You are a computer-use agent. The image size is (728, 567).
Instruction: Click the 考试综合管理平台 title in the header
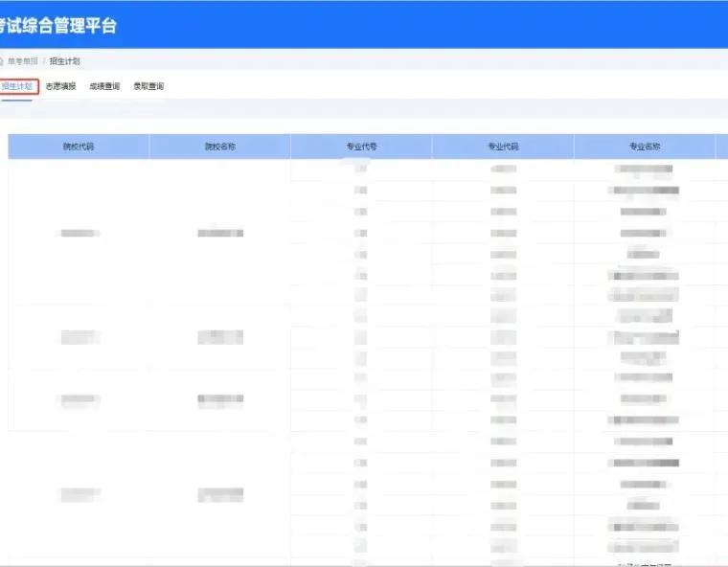58,26
